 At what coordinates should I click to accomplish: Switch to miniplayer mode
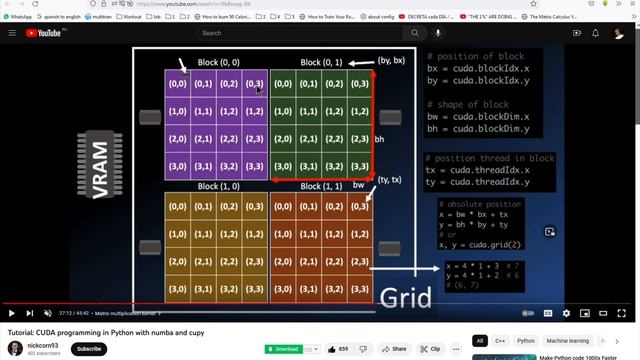coord(585,313)
